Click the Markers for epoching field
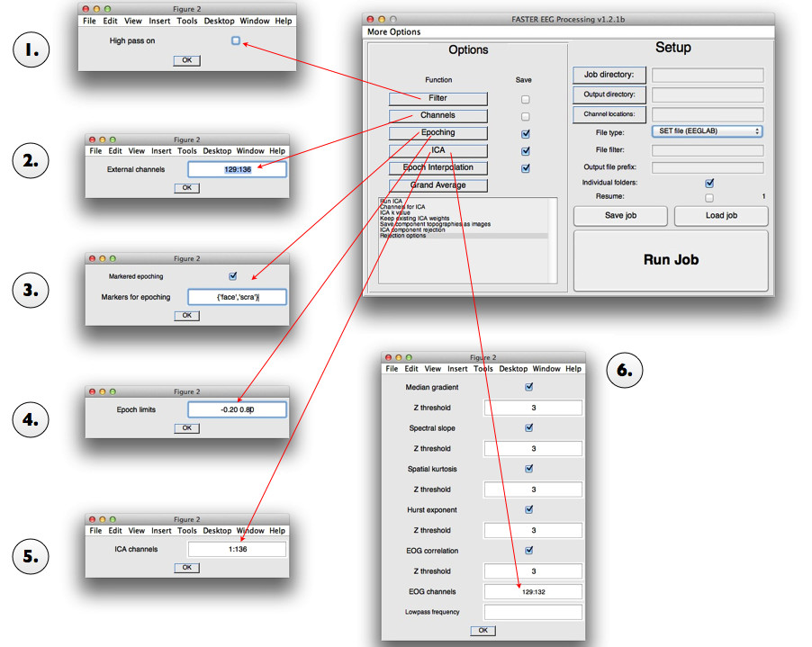Viewport: 812px width, 647px height. (x=237, y=297)
